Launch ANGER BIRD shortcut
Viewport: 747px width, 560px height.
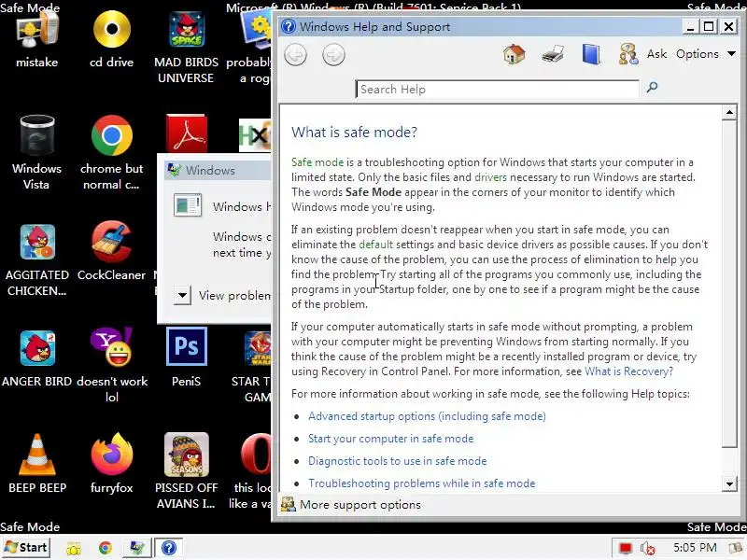pyautogui.click(x=37, y=358)
